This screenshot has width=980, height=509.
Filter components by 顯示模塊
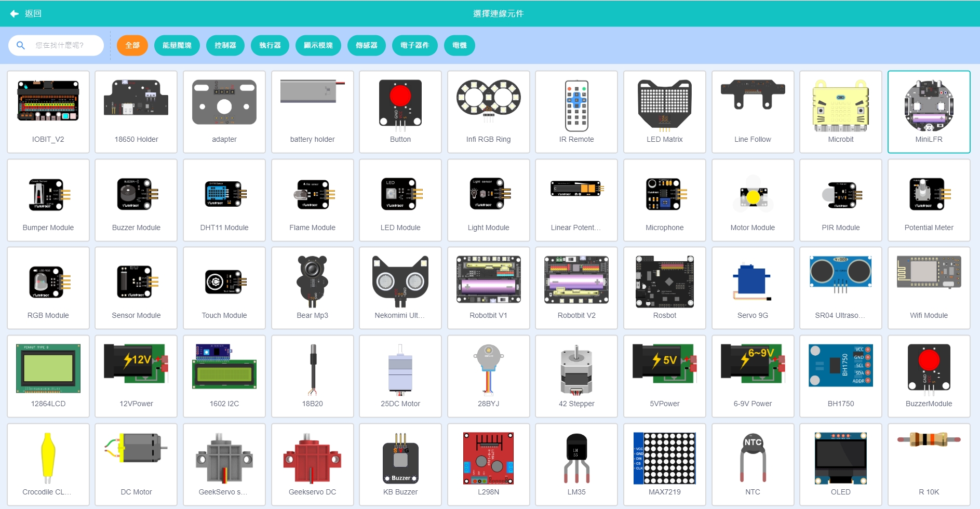click(x=318, y=45)
